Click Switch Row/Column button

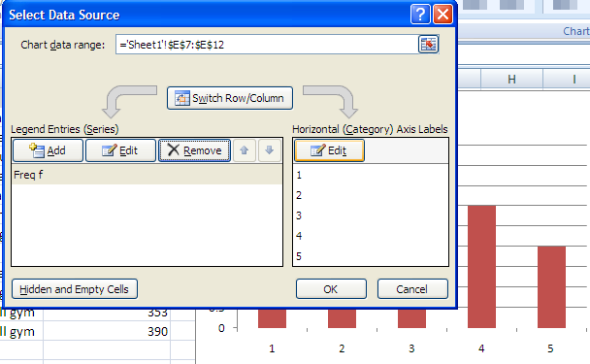(230, 98)
